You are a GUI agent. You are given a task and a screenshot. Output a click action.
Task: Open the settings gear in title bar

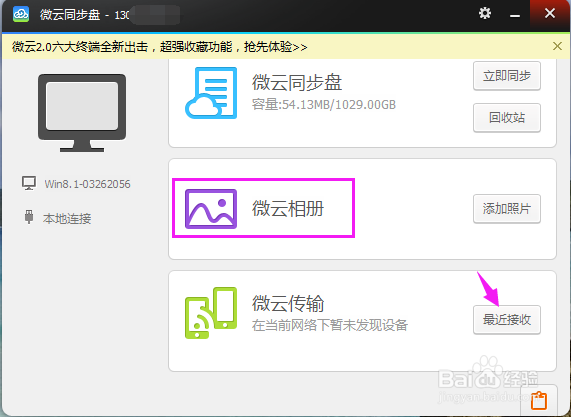point(485,14)
